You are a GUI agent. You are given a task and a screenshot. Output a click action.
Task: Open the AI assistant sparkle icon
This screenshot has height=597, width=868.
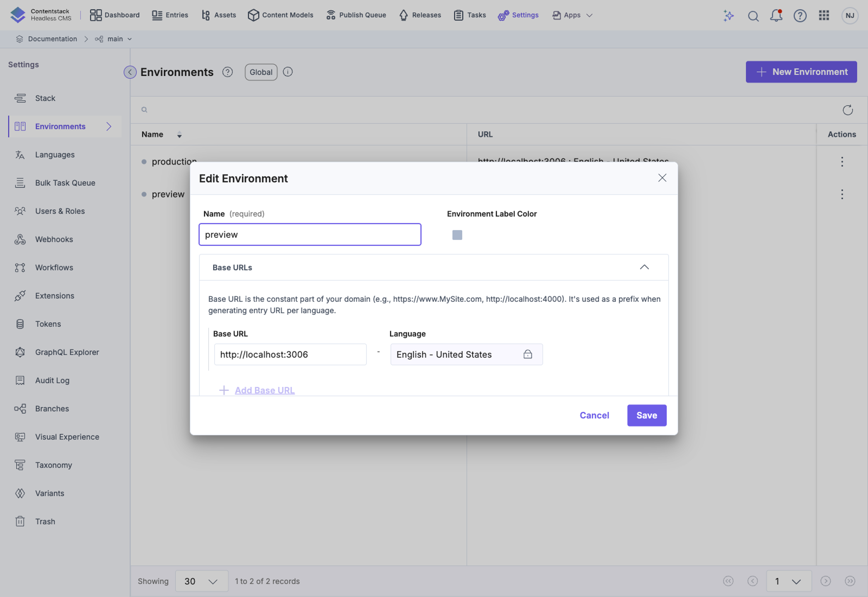tap(728, 15)
